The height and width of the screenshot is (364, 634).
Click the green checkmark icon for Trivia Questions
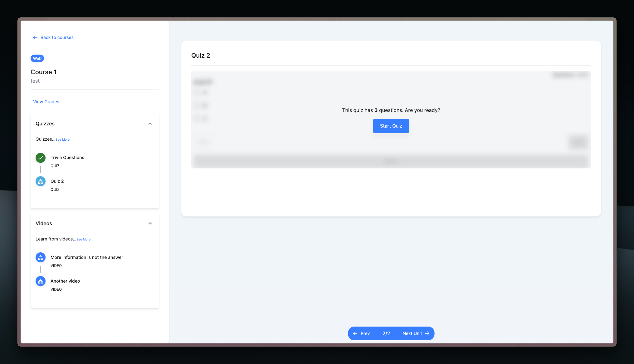coord(41,158)
